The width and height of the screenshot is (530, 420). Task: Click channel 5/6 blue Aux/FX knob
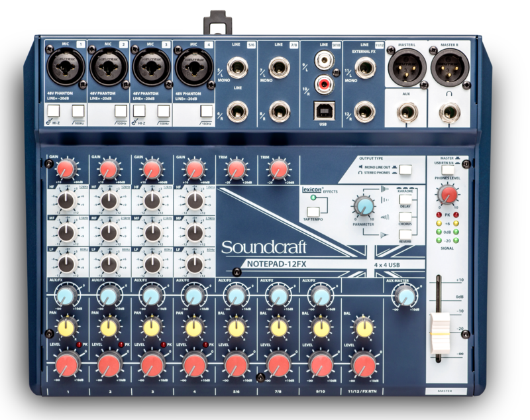click(x=236, y=295)
